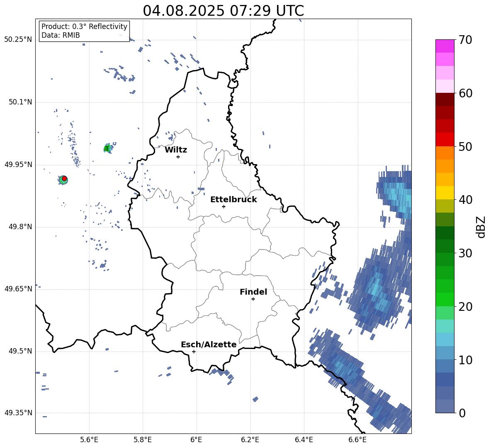
Task: Click the colorbar tick label '0'
Action: pos(462,413)
